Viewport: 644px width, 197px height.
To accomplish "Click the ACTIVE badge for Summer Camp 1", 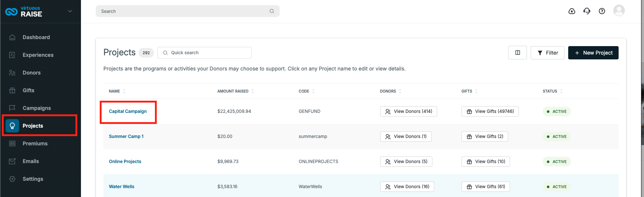I will (556, 136).
